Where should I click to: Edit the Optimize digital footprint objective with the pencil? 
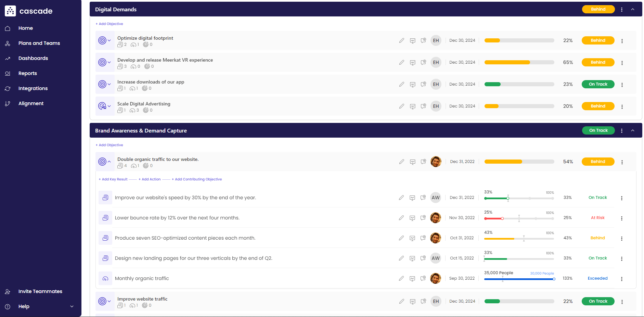[401, 40]
